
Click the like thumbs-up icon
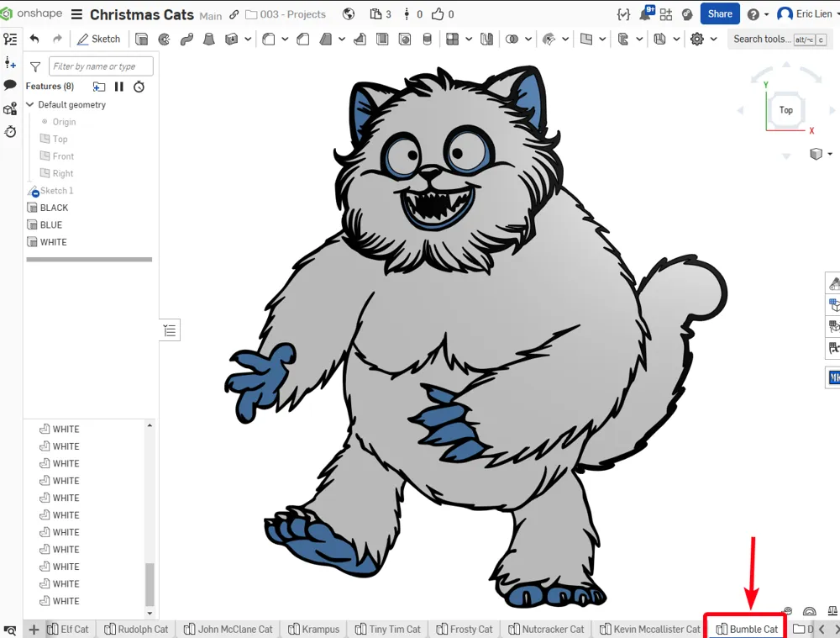[x=438, y=14]
